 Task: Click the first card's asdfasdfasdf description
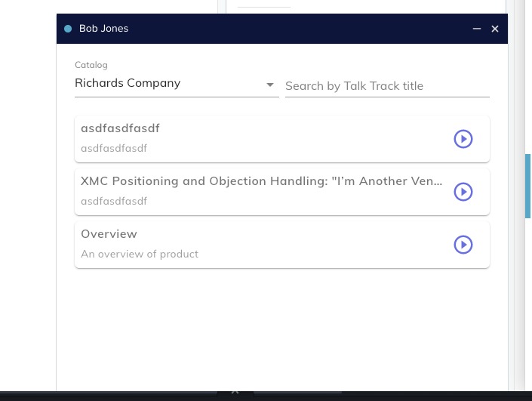point(114,148)
